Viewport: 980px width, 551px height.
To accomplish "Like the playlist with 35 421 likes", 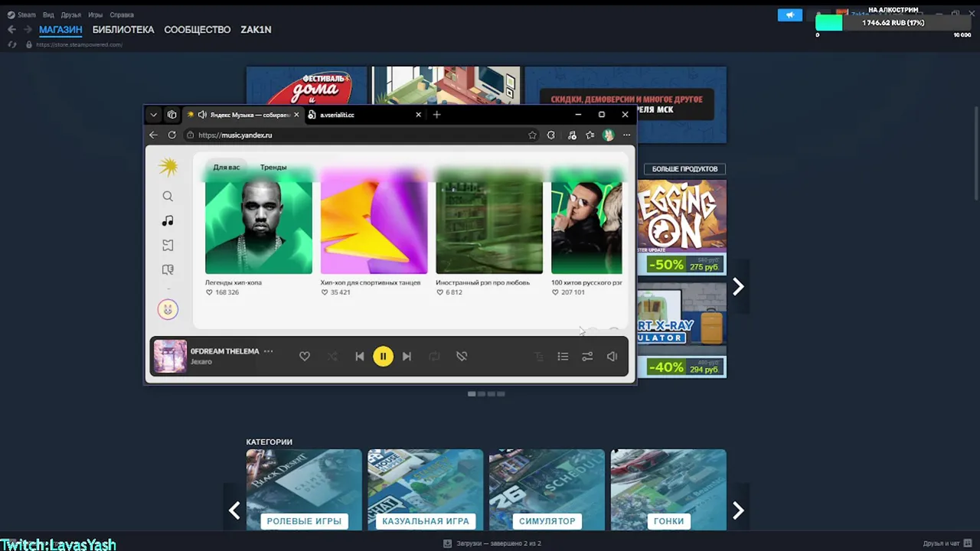I will click(x=325, y=292).
